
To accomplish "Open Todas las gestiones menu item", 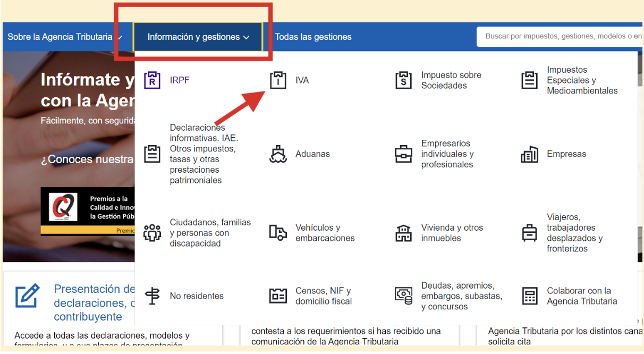I will 313,37.
